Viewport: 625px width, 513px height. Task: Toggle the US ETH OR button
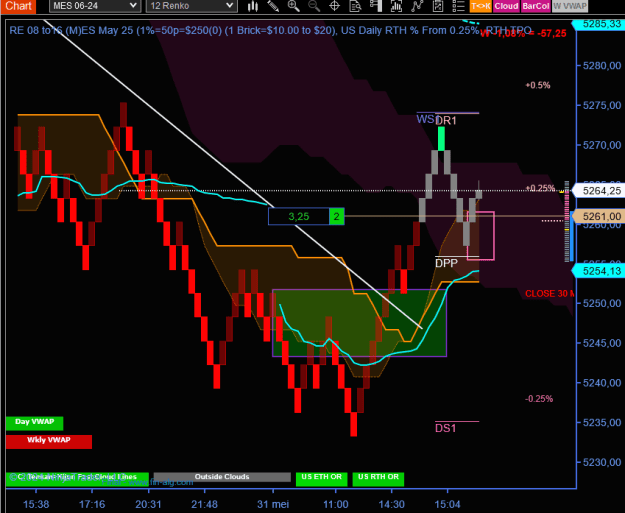point(321,479)
